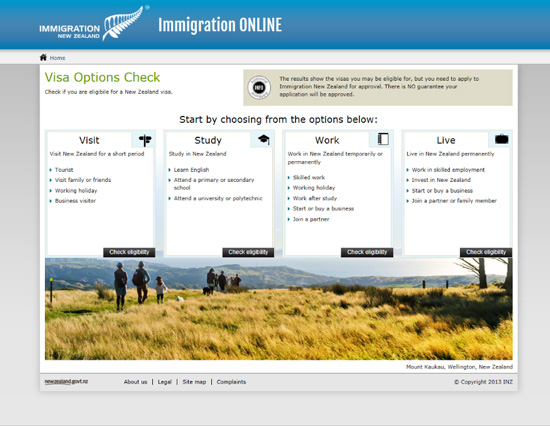Check eligibility for the Work option
Screen dimensions: 550x426
(367, 252)
